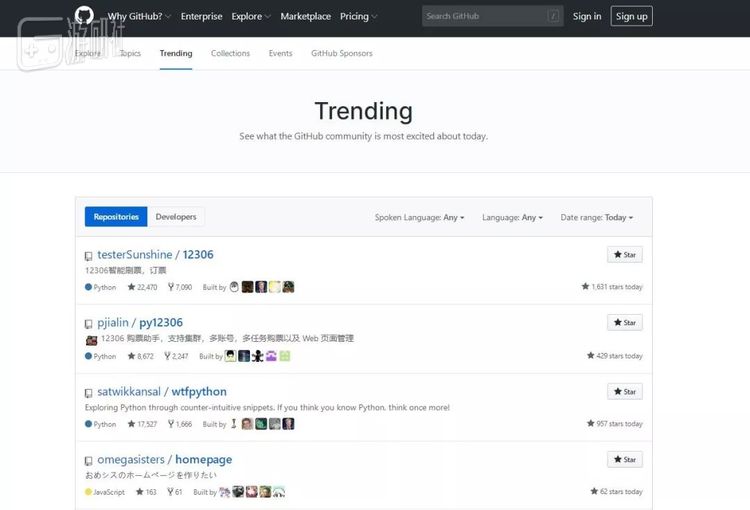The image size is (750, 510).
Task: Click star count icon for testerSunshine/12306
Action: click(x=131, y=287)
